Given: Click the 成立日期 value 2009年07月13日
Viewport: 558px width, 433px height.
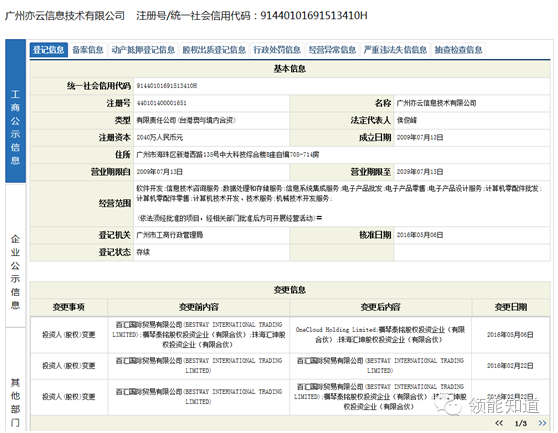Looking at the screenshot, I should point(420,137).
